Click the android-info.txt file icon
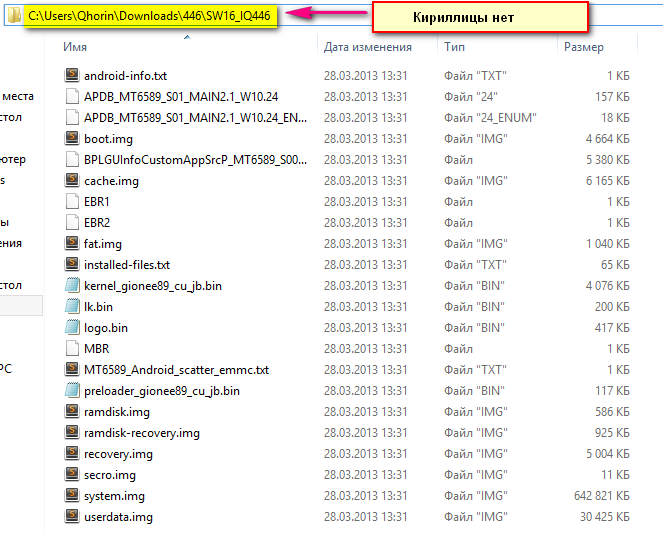This screenshot has height=534, width=663. pos(71,75)
